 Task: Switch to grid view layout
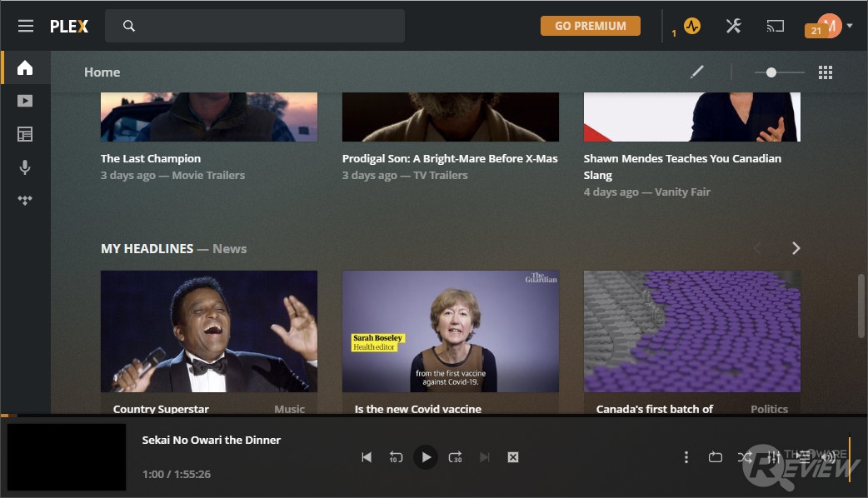(826, 72)
